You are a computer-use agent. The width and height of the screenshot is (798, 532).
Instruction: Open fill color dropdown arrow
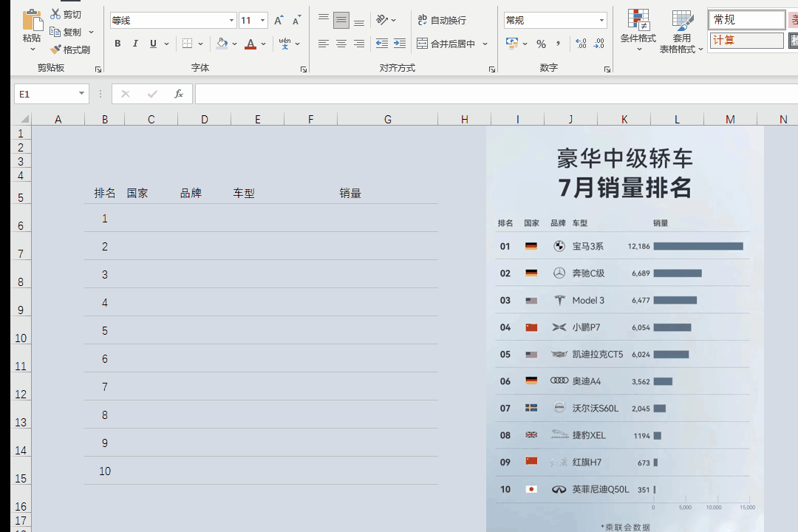pos(235,44)
